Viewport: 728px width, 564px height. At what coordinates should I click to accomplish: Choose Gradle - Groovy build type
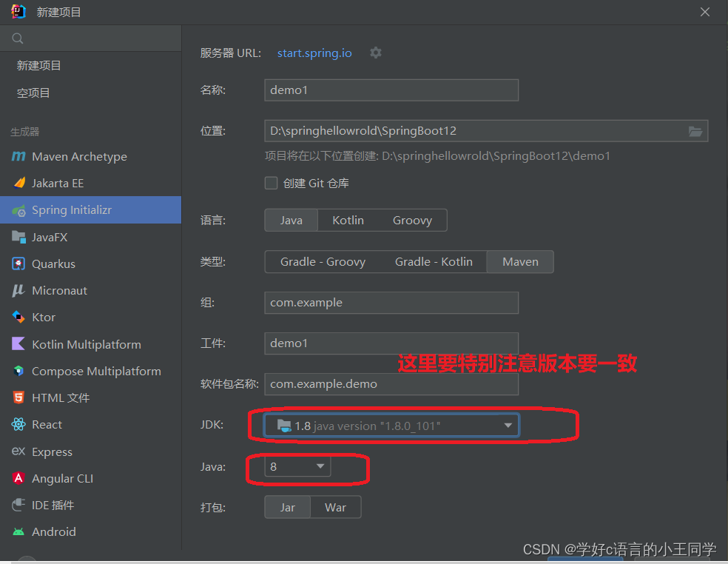(323, 262)
